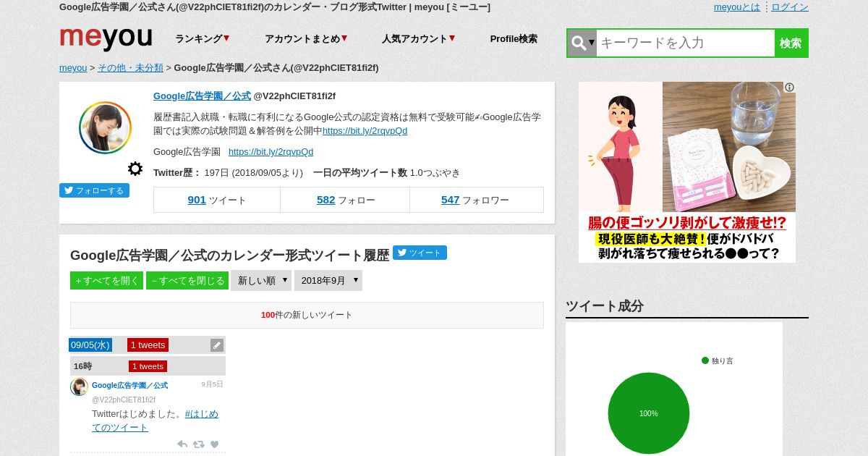Click the @V22phCIET81fi2f handle in tweet

124,400
